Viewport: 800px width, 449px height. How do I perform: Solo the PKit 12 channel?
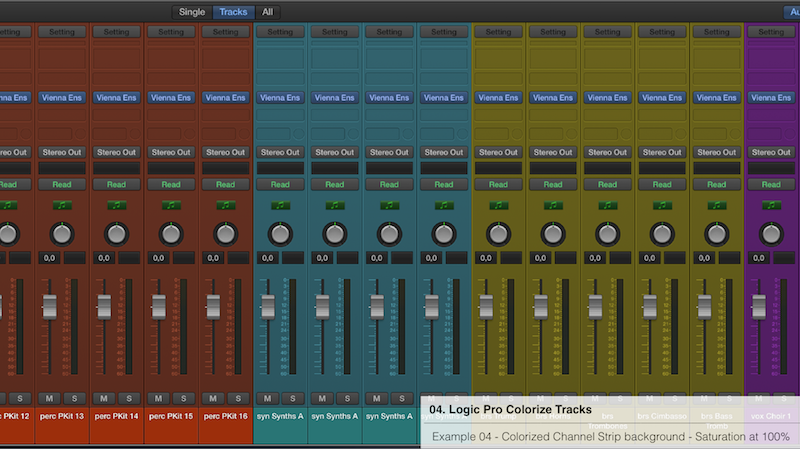20,398
